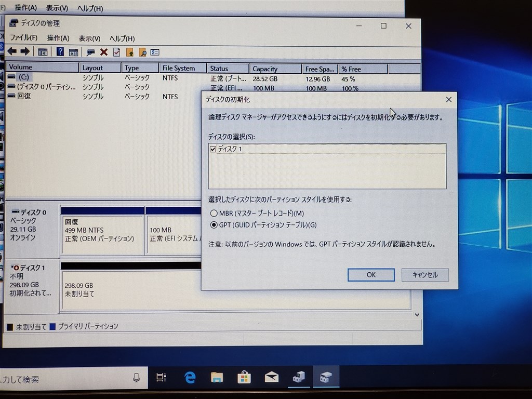532x399 pixels.
Task: Select the ディスク 1 unknown disk label
Action: pos(32,286)
